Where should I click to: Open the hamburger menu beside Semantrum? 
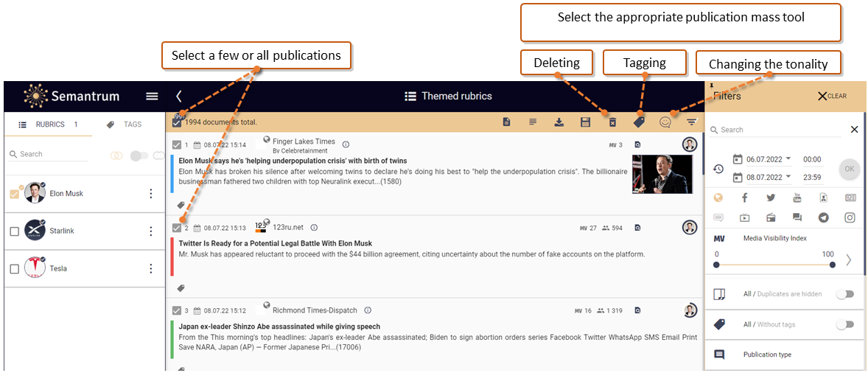pos(152,97)
